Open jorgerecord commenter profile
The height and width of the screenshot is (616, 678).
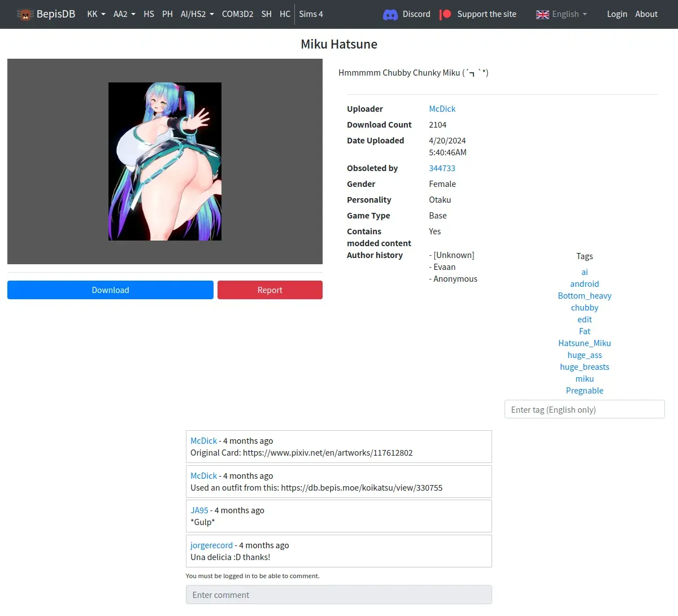tap(211, 545)
